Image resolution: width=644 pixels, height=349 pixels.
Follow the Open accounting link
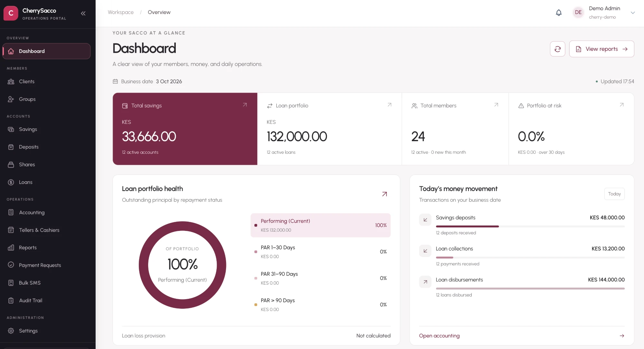tap(439, 335)
